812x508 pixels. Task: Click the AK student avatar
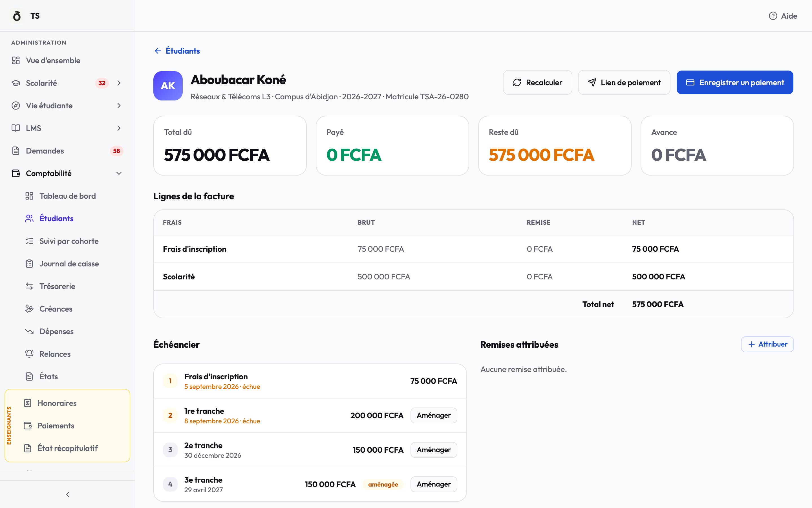tap(168, 86)
